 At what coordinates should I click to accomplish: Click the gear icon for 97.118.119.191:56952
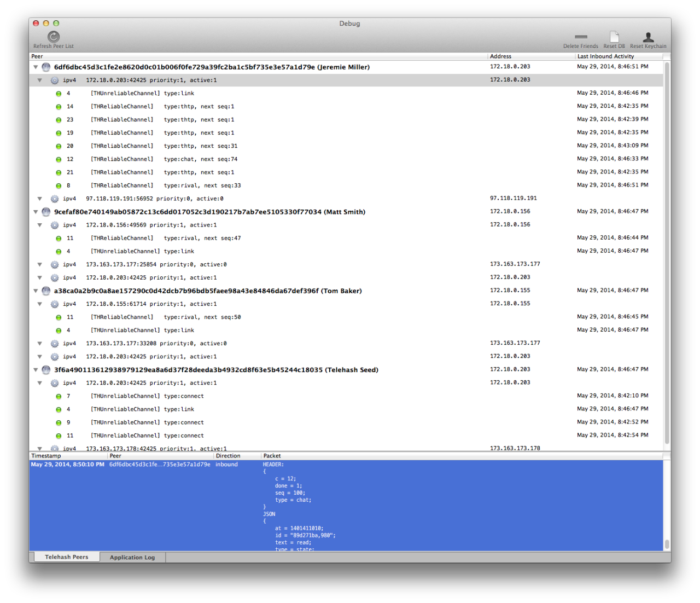[55, 199]
